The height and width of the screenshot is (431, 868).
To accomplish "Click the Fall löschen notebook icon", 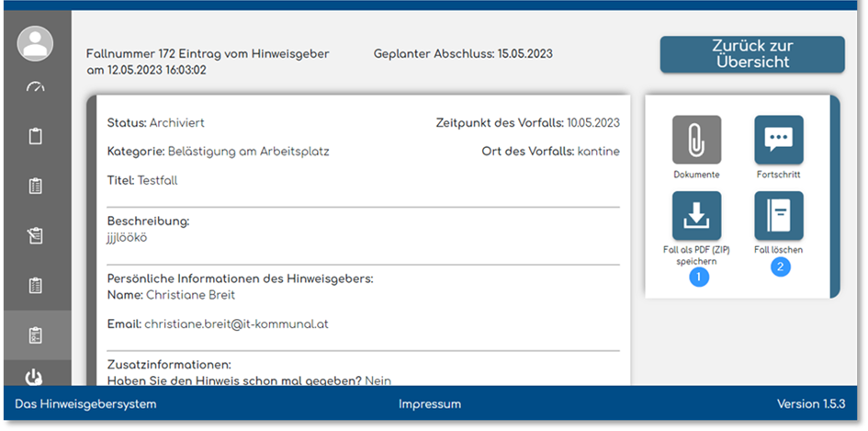I will pyautogui.click(x=778, y=215).
